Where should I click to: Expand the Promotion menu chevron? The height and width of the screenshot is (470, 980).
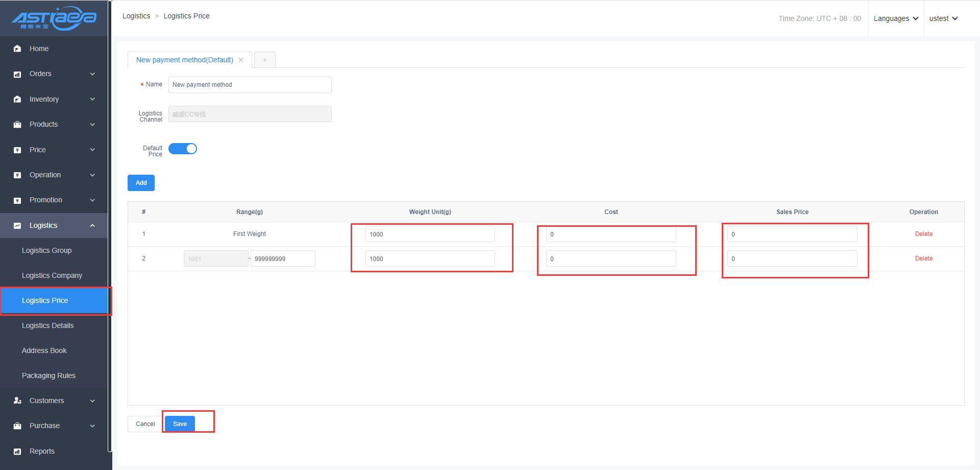pos(92,200)
